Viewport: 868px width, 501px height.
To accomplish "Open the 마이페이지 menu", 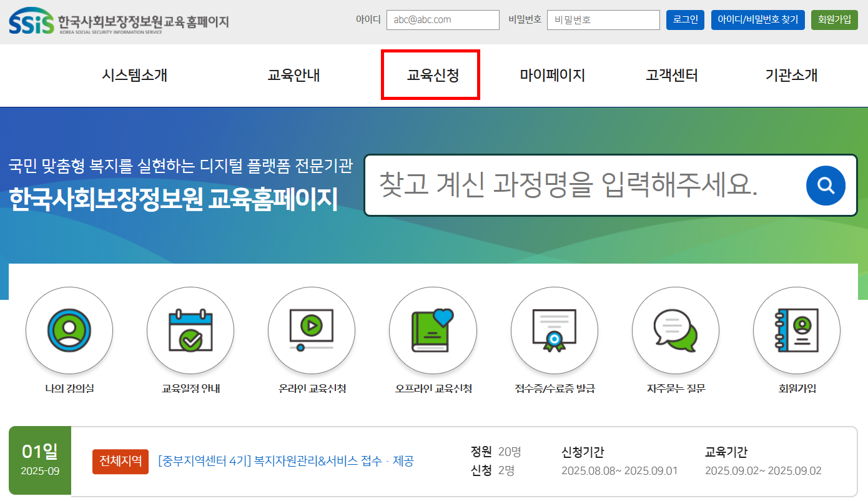I will pyautogui.click(x=553, y=76).
